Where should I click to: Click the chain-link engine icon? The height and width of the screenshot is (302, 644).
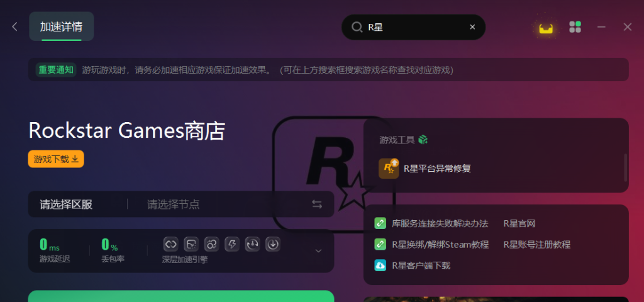click(x=170, y=244)
